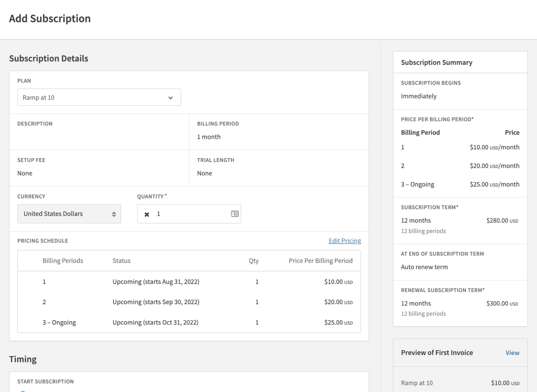Open the Edit Pricing link
Viewport: 537px width, 392px height.
[344, 241]
